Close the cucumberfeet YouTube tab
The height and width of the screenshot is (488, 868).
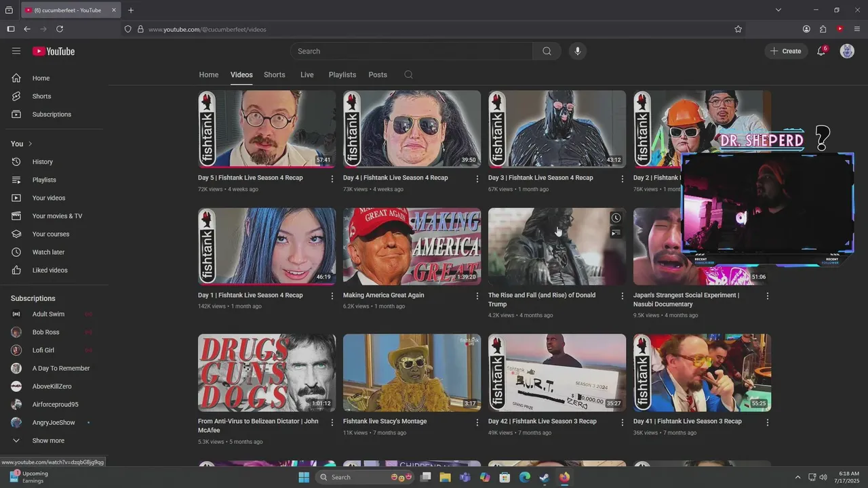(x=114, y=10)
